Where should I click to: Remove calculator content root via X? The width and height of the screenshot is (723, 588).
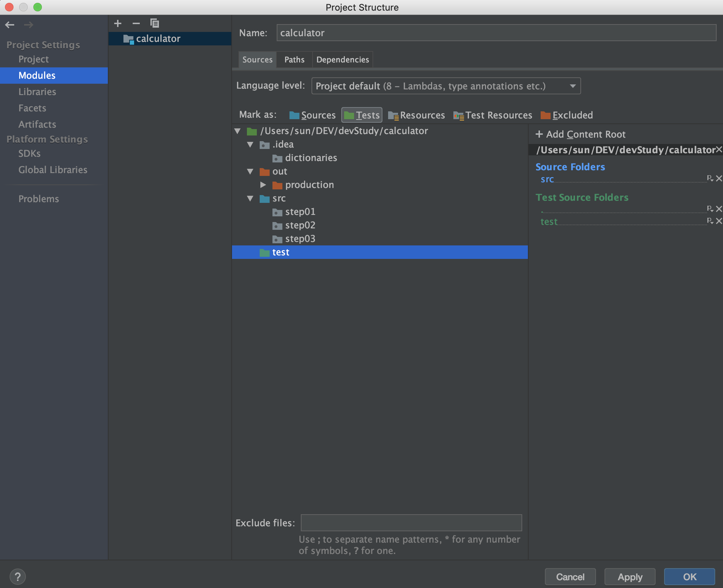coord(719,149)
